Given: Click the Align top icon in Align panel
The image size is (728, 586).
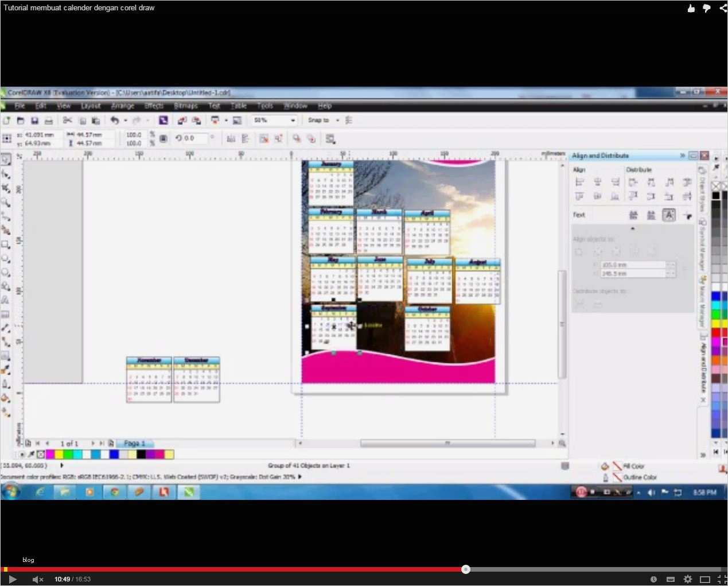Looking at the screenshot, I should coord(579,196).
